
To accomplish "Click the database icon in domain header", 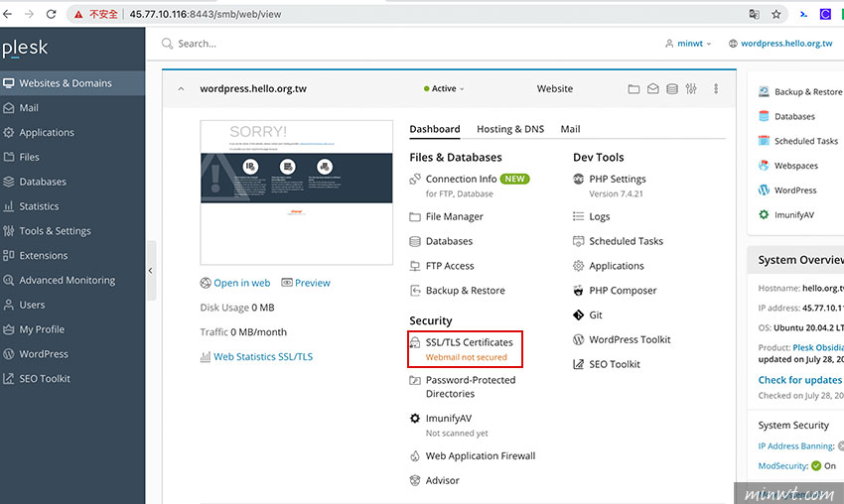I will 672,88.
